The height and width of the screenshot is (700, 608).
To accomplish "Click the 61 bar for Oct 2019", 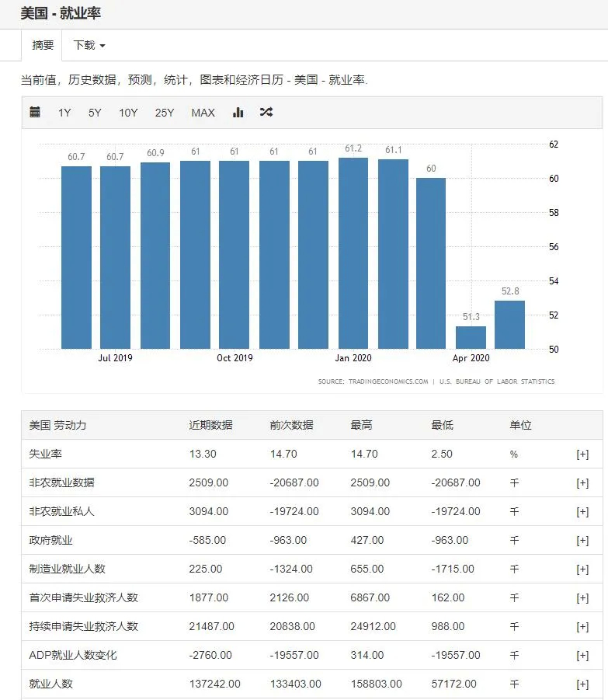I will pyautogui.click(x=235, y=255).
